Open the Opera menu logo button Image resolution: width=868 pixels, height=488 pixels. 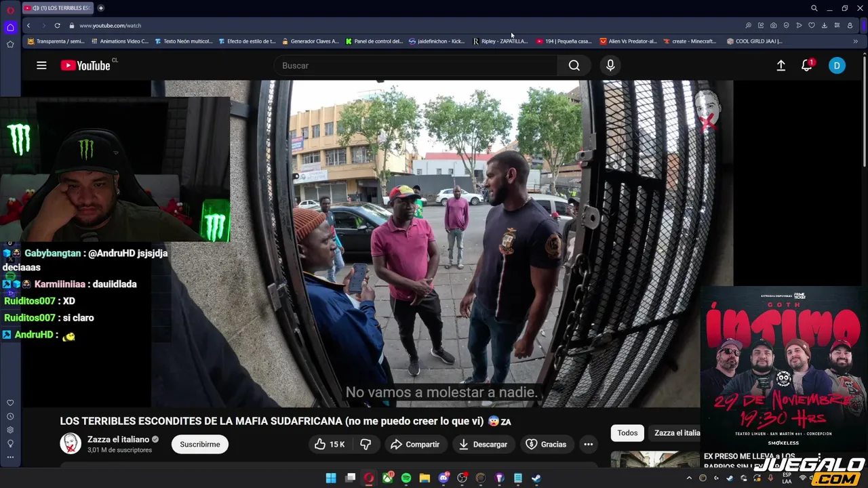pyautogui.click(x=10, y=9)
